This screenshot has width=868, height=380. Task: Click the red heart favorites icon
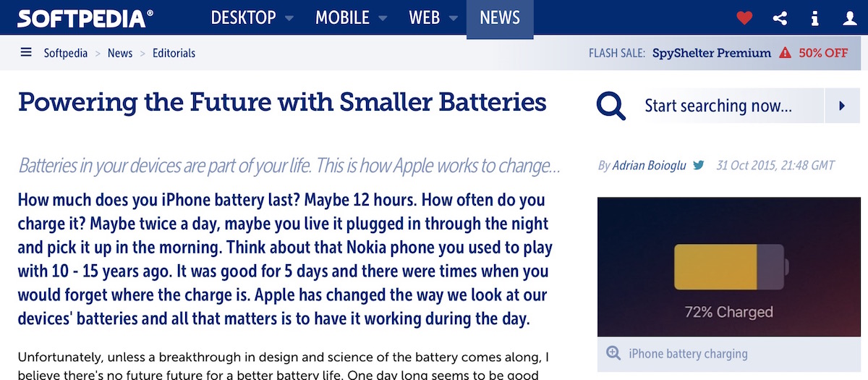click(x=744, y=19)
